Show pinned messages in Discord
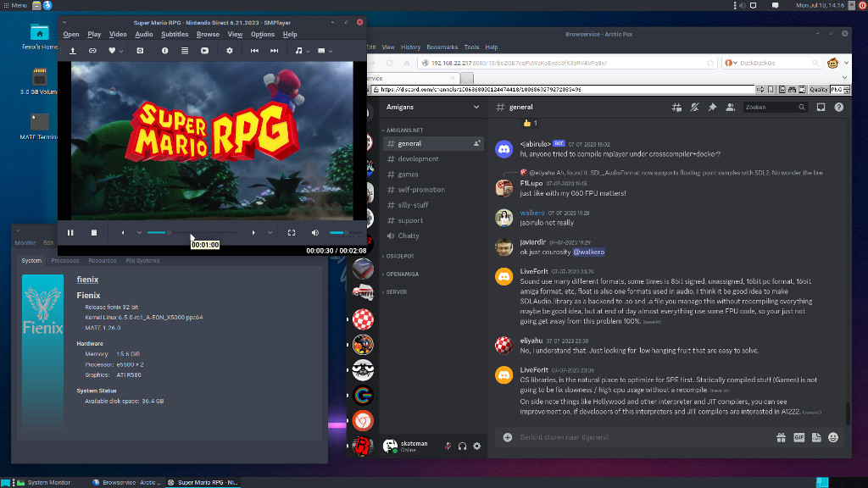 click(712, 108)
